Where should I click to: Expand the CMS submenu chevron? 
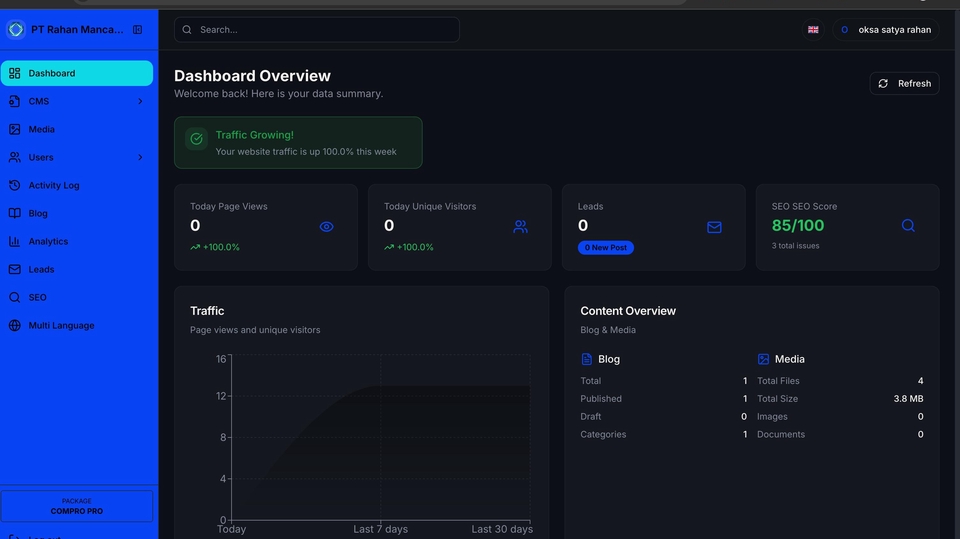click(x=140, y=101)
